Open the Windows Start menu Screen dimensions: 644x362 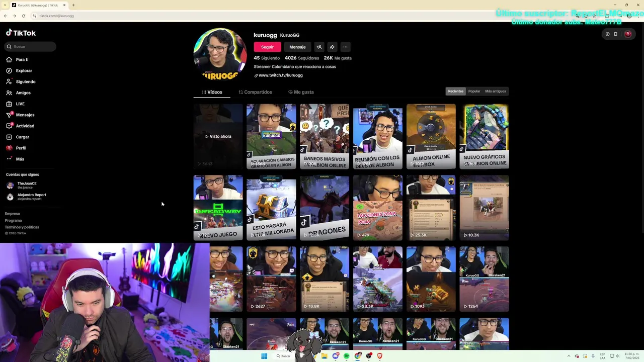[x=264, y=356]
